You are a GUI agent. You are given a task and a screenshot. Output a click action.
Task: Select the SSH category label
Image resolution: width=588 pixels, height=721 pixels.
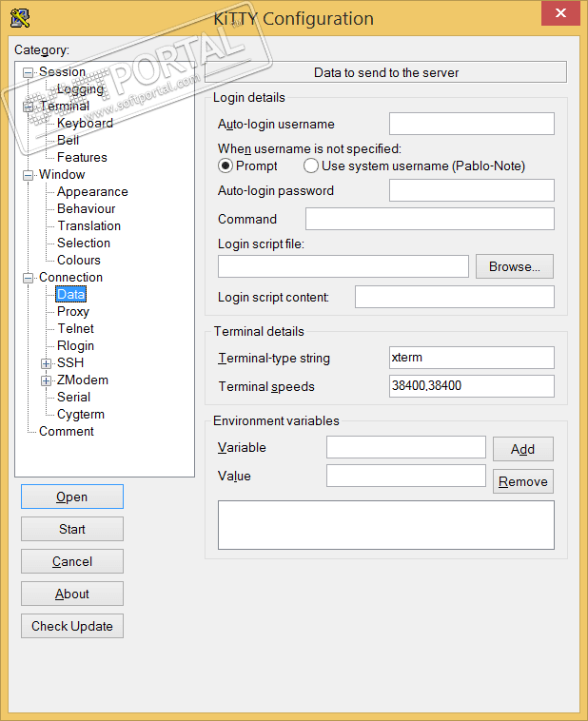click(x=70, y=362)
